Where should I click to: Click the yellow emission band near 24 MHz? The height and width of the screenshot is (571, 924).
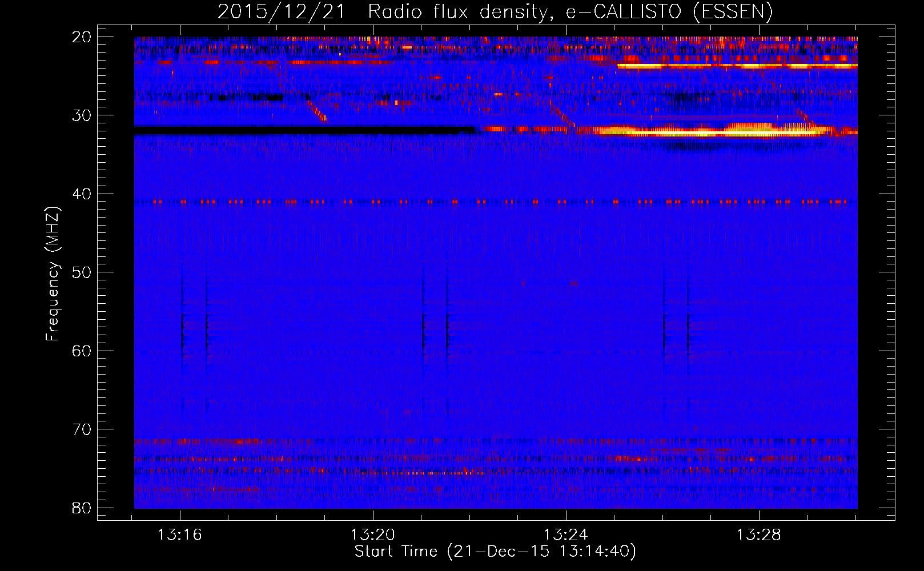point(737,66)
